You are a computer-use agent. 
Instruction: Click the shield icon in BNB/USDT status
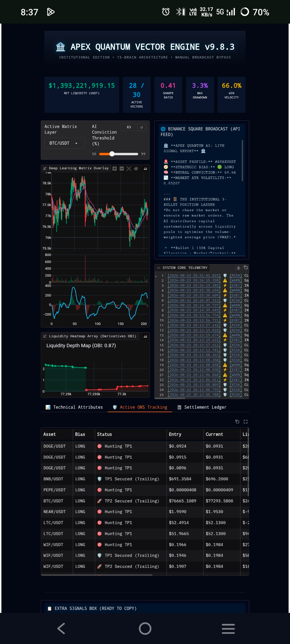[99, 479]
